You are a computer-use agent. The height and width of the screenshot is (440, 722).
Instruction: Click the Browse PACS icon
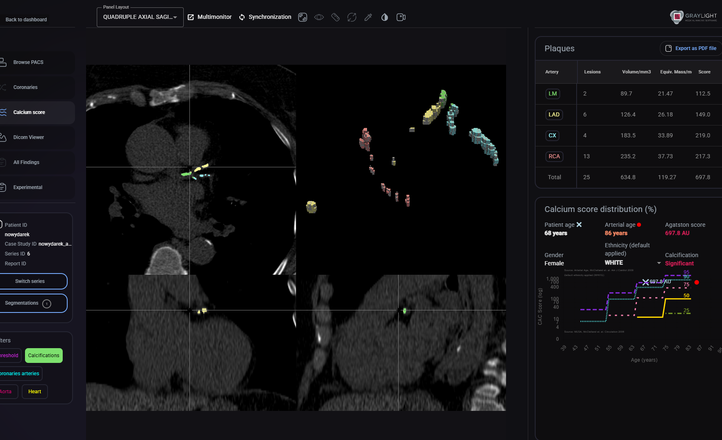pos(3,62)
